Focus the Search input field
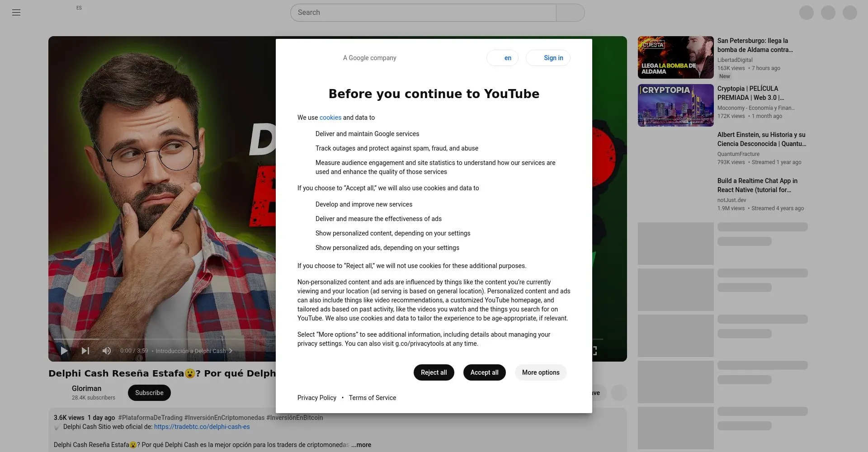The height and width of the screenshot is (452, 868). coord(423,13)
